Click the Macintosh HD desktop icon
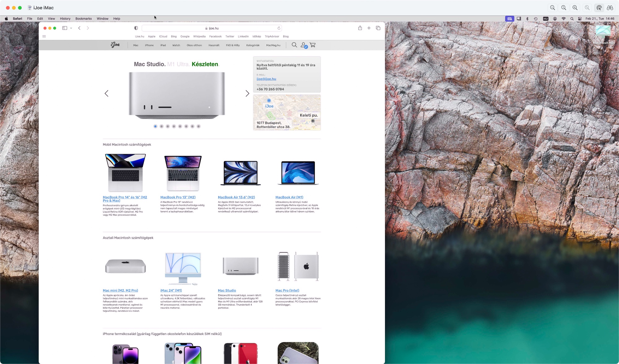The width and height of the screenshot is (619, 364). click(x=603, y=35)
